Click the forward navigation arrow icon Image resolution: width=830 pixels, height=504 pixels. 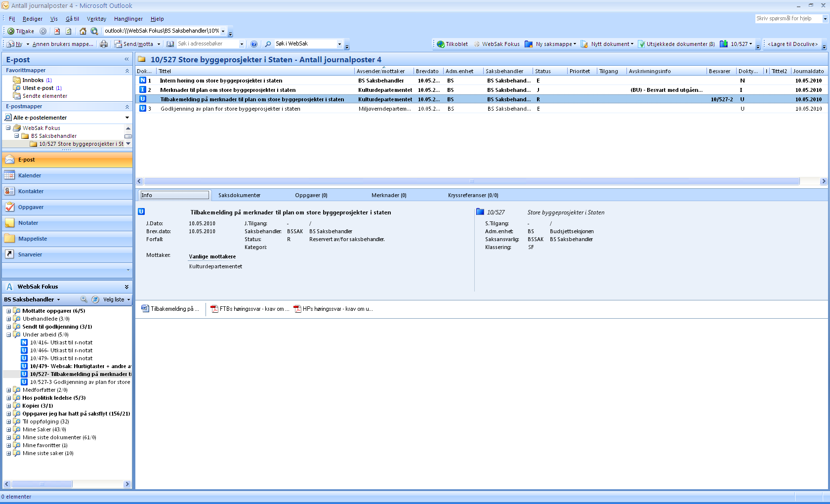pos(43,31)
